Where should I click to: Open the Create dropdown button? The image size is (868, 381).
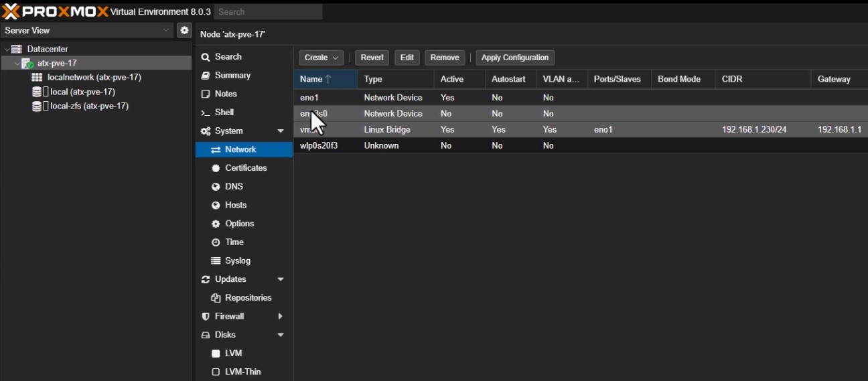point(321,58)
